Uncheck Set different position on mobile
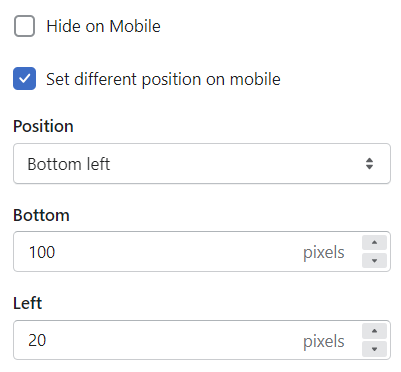The image size is (401, 372). coord(24,79)
